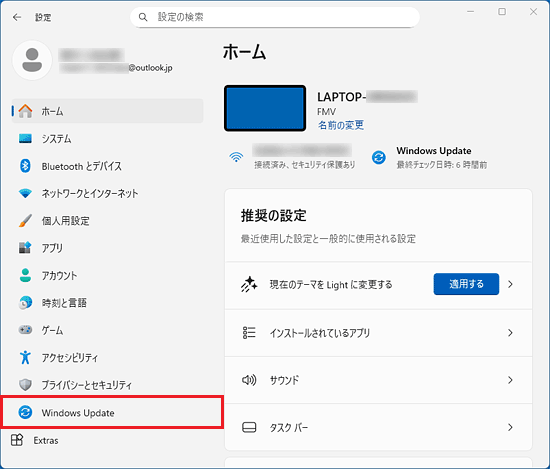
Task: Select システム in the sidebar
Action: point(56,139)
